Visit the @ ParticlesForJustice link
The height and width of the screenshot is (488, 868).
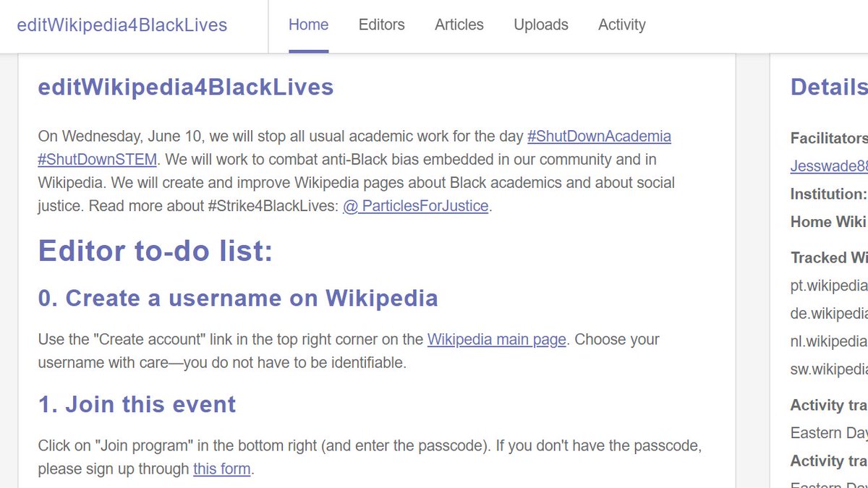click(x=416, y=205)
